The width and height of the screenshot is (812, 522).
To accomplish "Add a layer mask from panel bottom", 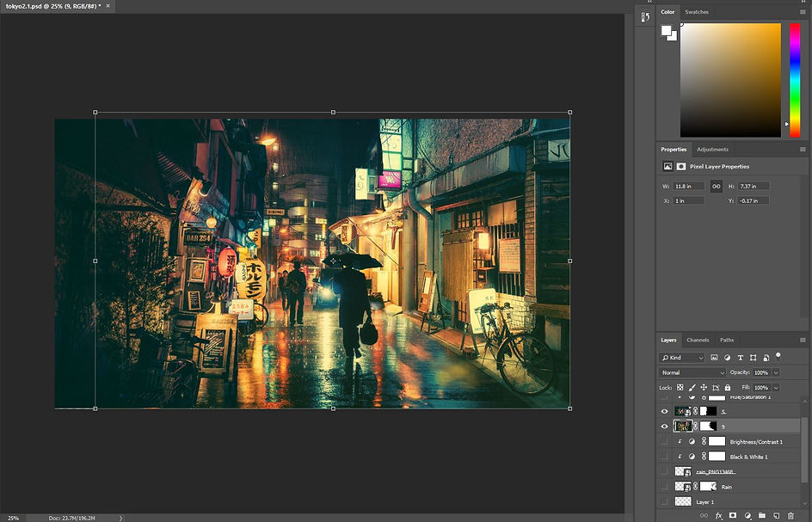I will tap(733, 515).
